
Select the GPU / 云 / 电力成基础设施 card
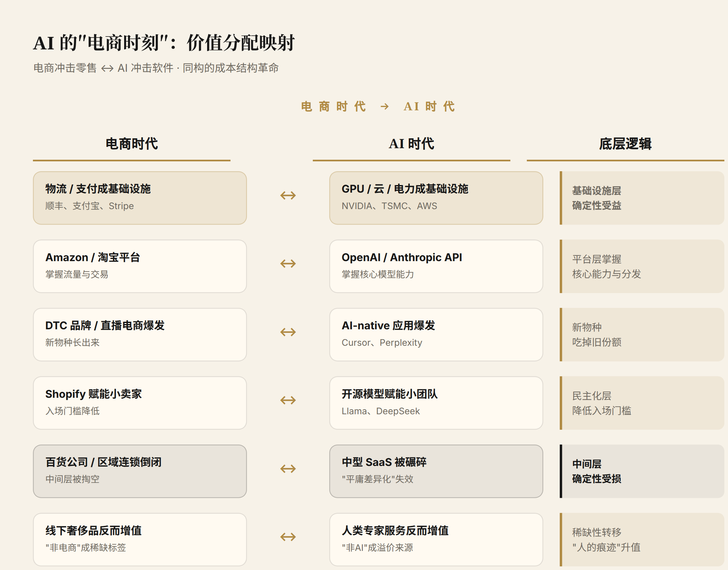pyautogui.click(x=436, y=198)
